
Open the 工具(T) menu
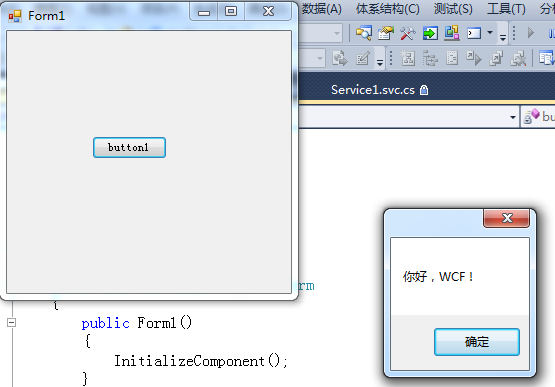[506, 9]
